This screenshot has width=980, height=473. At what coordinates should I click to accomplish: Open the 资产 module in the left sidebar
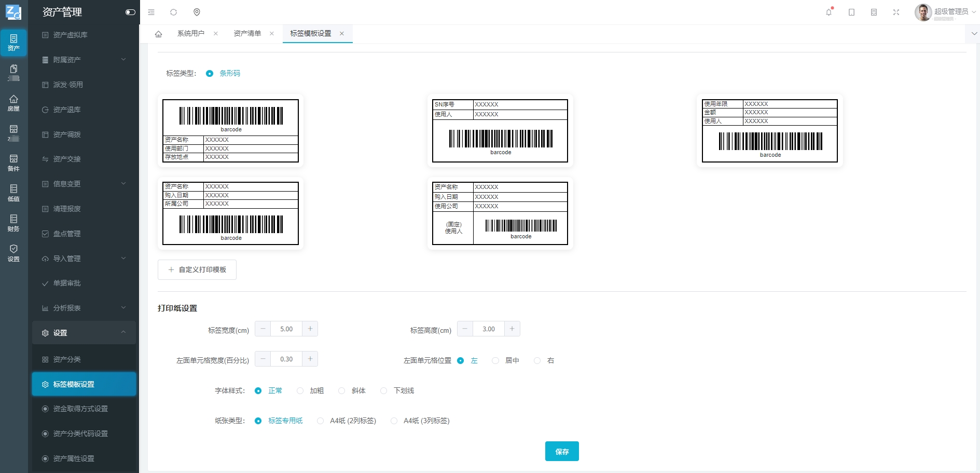(13, 43)
